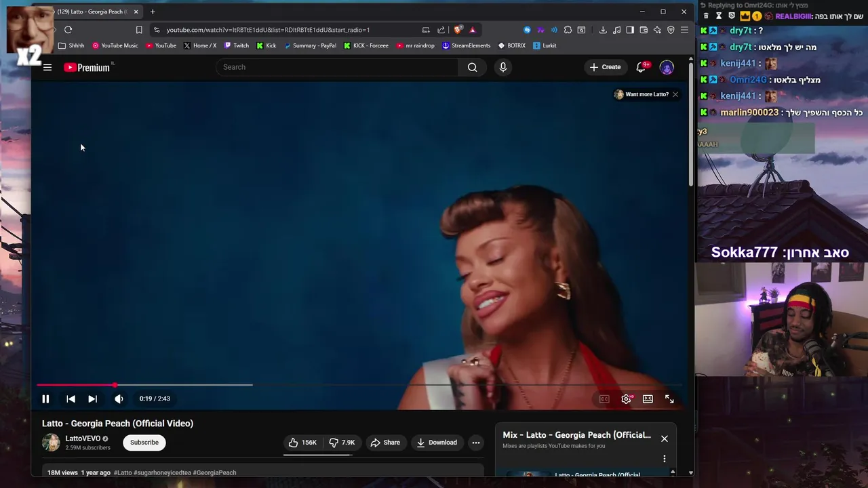The height and width of the screenshot is (488, 868).
Task: Seek using the red video progress bar
Action: pos(359,385)
